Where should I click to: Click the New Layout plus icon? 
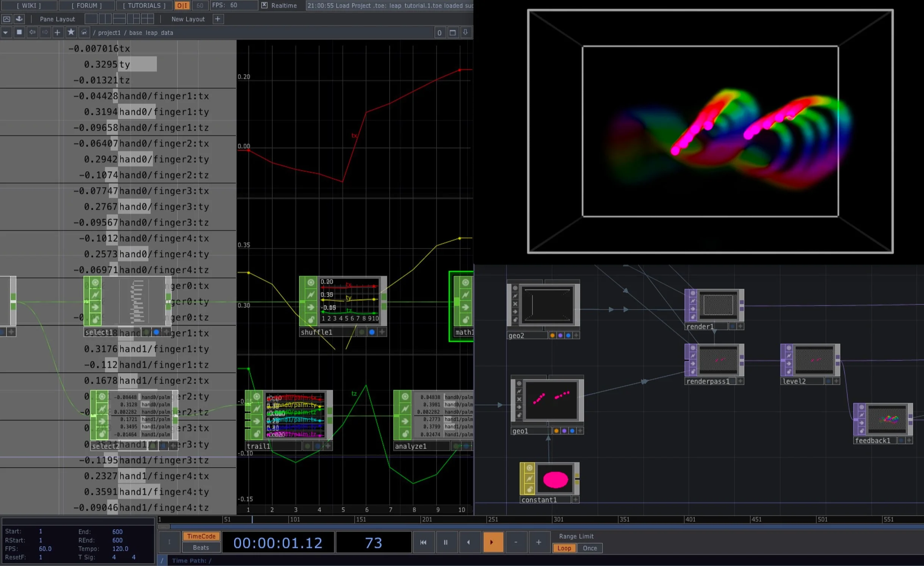click(x=218, y=19)
